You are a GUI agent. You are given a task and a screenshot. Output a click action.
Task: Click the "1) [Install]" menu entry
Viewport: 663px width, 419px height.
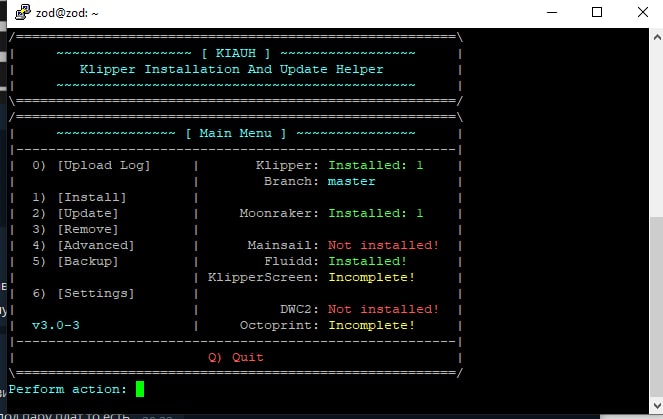tap(79, 197)
